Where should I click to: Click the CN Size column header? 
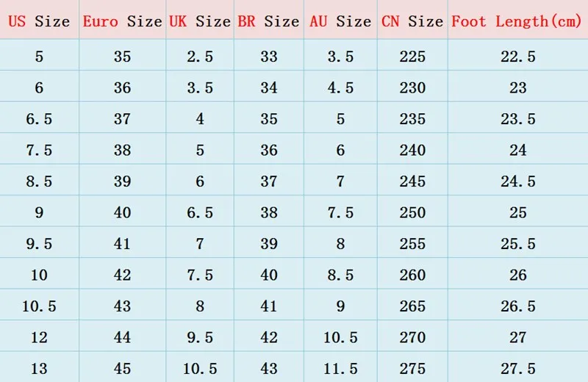click(x=412, y=21)
